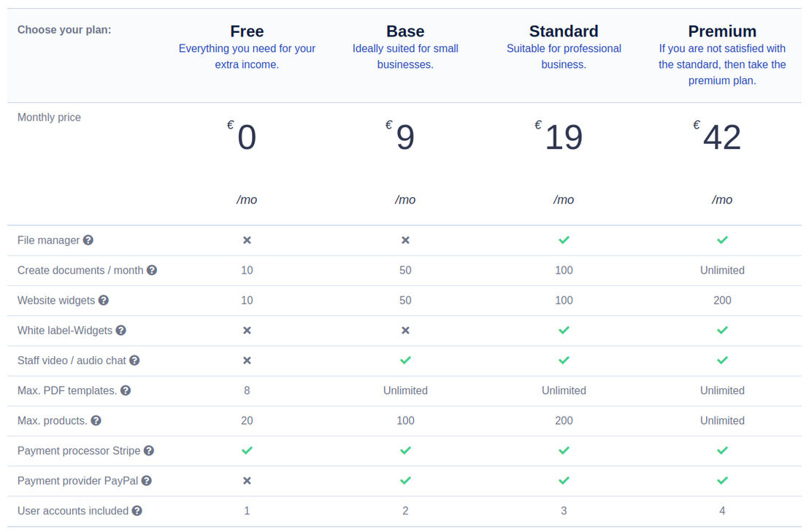Click the File manager cross in Free column
This screenshot has width=809, height=532.
coord(247,240)
